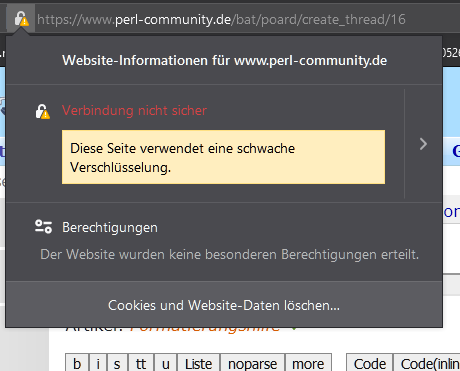
Task: Expand connection details with right chevron
Action: (423, 144)
